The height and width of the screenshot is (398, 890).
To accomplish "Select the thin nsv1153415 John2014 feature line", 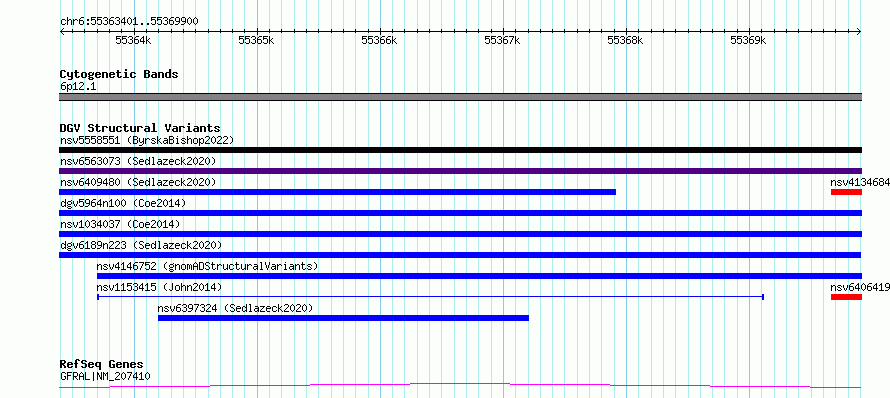I will (431, 296).
